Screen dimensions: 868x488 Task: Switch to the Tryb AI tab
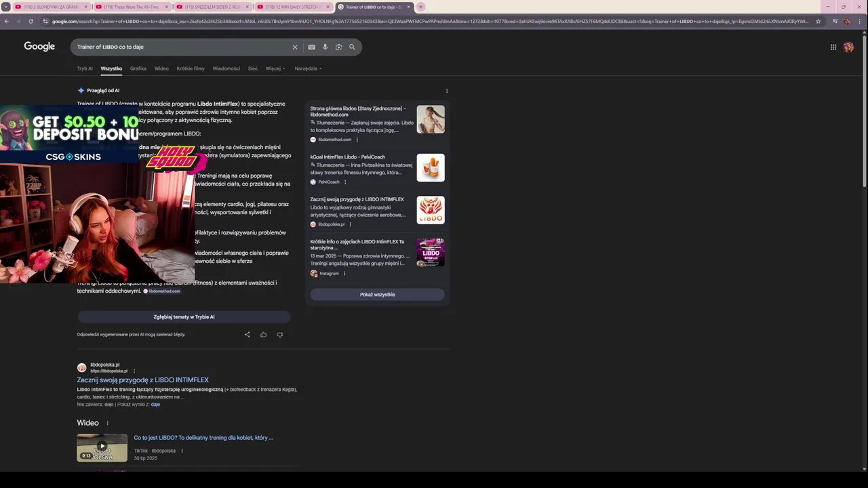[85, 68]
